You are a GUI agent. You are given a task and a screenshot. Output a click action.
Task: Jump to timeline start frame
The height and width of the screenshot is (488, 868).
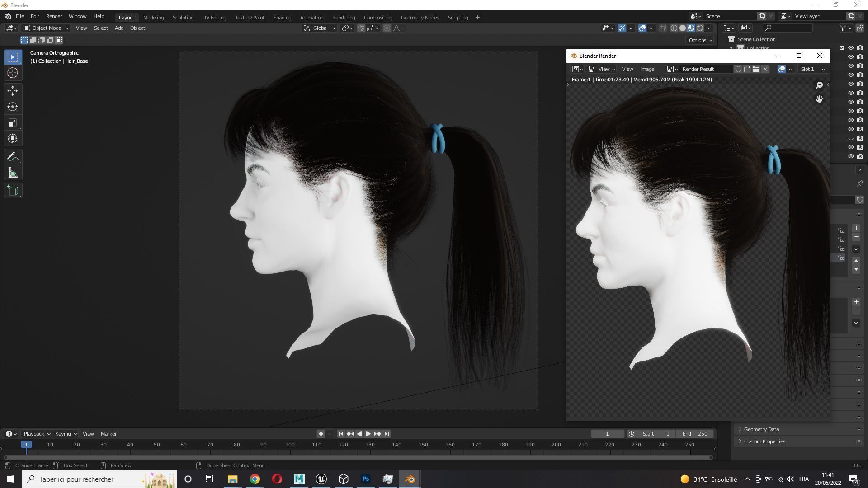coord(341,434)
